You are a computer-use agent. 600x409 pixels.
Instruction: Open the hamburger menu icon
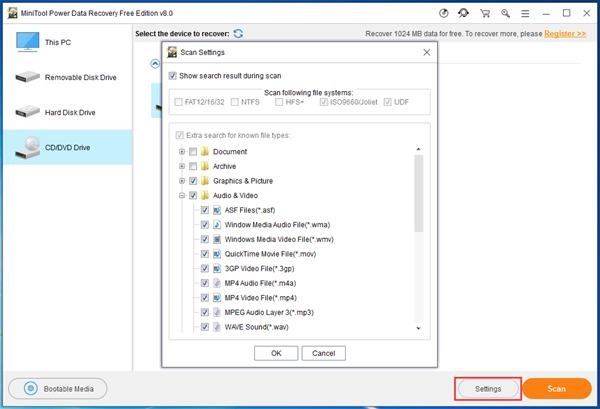pyautogui.click(x=525, y=14)
